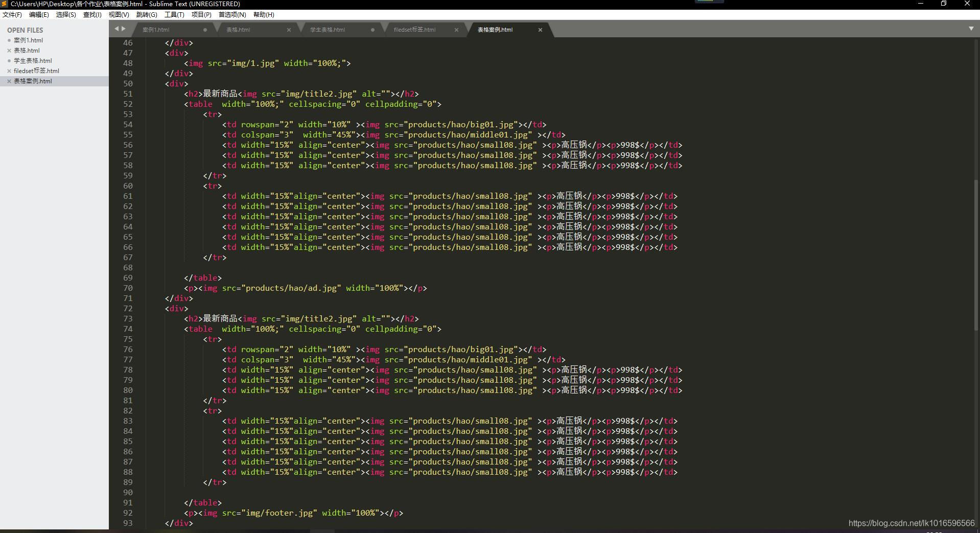Screen dimensions: 980x533
Task: Open the 帮助(H) menu
Action: [264, 14]
